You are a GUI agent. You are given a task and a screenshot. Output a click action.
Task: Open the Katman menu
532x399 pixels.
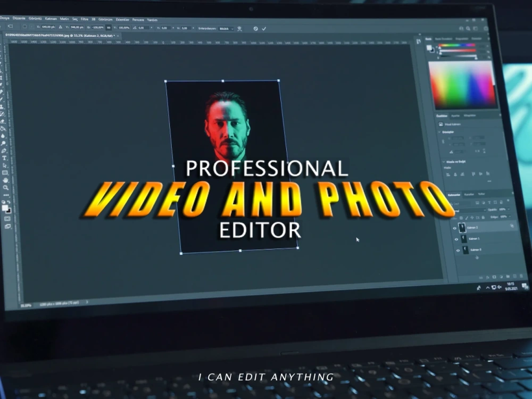point(51,19)
